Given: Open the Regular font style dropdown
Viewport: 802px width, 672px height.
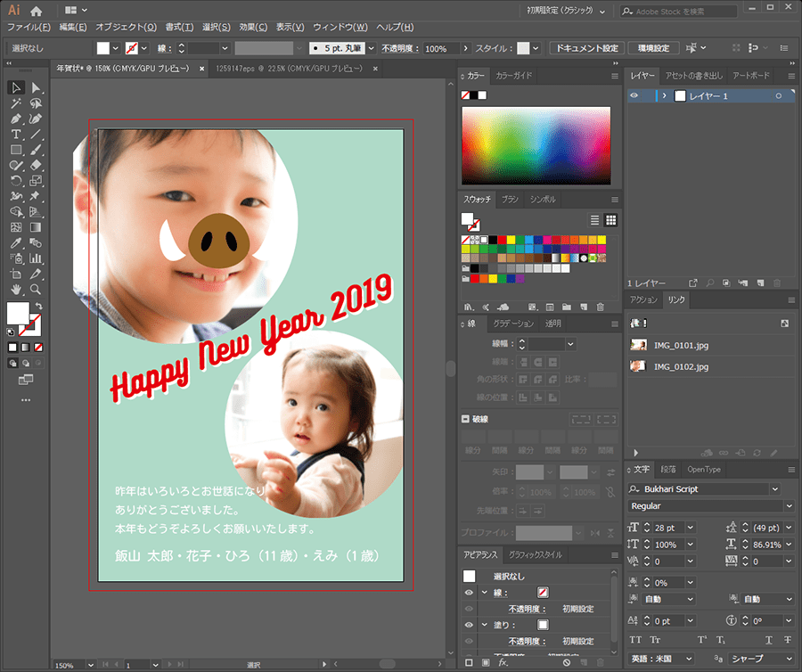Looking at the screenshot, I should coord(787,506).
